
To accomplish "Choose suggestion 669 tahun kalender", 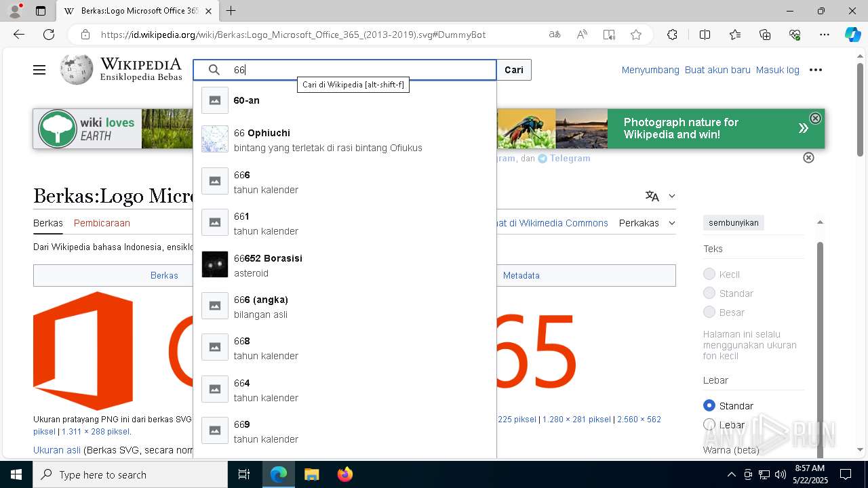I will click(x=344, y=431).
